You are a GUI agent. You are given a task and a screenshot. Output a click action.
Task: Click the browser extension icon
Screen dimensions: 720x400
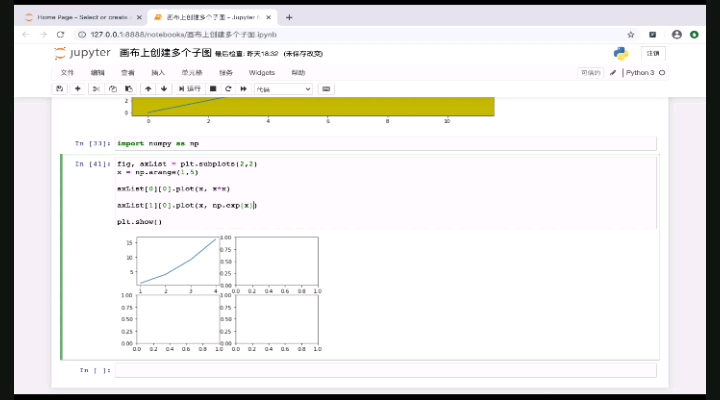pos(652,34)
